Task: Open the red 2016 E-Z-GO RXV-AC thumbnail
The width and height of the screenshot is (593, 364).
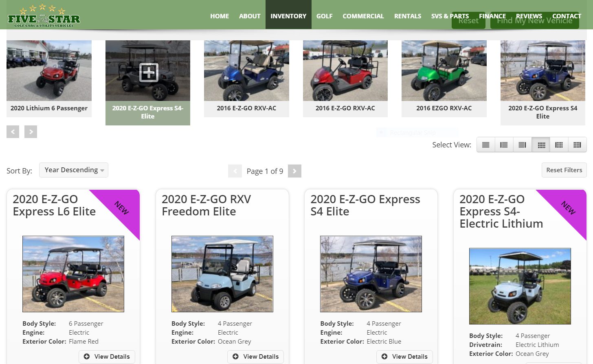Action: point(345,70)
